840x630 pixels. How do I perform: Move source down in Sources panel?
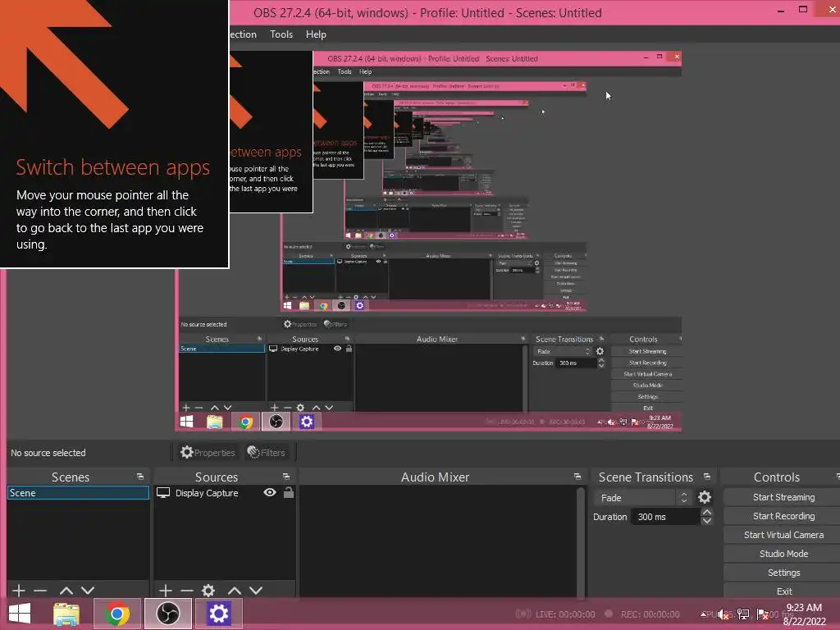[256, 591]
